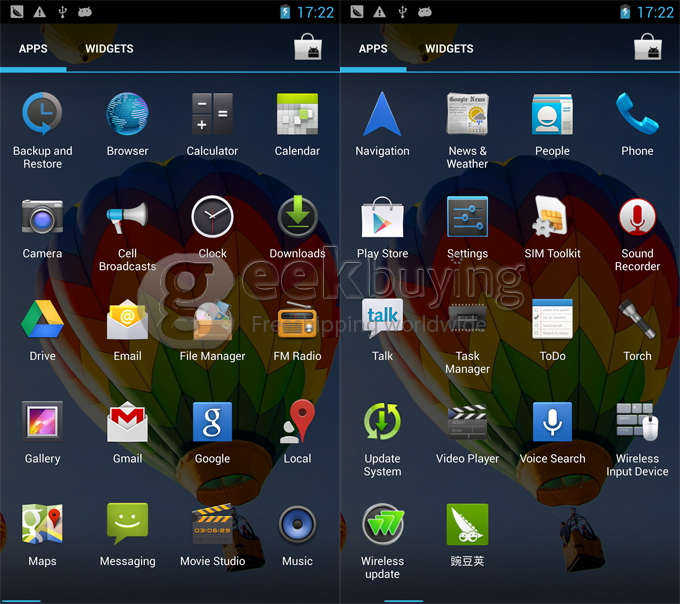Tap the warning triangle in left status bar
Image resolution: width=680 pixels, height=604 pixels.
(x=39, y=12)
